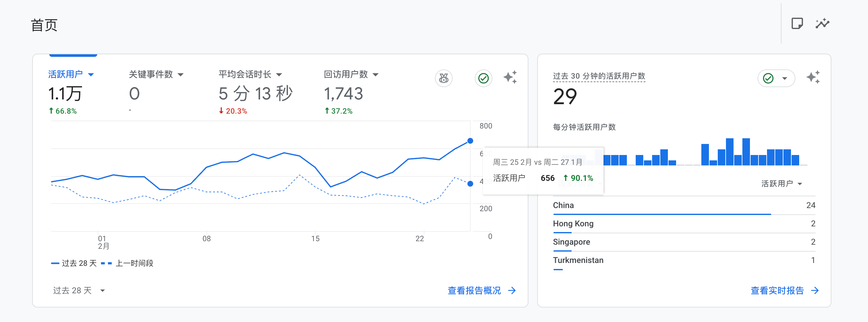Click the Insights sparkle-trend icon in header
The width and height of the screenshot is (868, 322).
pos(822,24)
